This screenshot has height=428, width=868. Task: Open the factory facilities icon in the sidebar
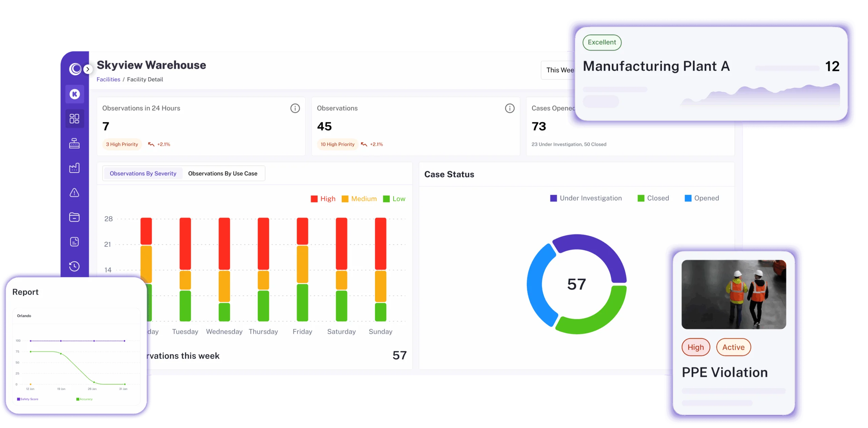pos(75,168)
